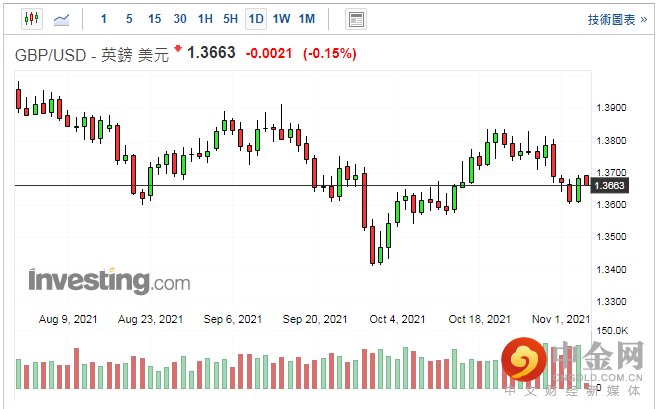Click the Sep 6, 2021 date label
This screenshot has width=658, height=409.
click(x=234, y=319)
